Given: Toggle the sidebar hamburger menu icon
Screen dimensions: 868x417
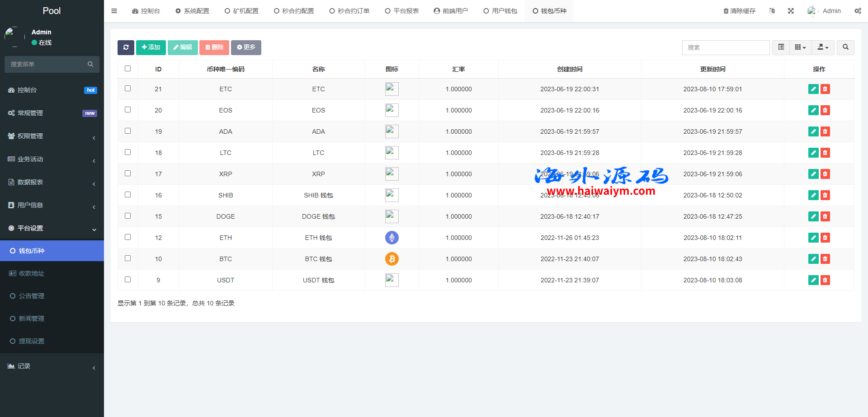Looking at the screenshot, I should [114, 11].
